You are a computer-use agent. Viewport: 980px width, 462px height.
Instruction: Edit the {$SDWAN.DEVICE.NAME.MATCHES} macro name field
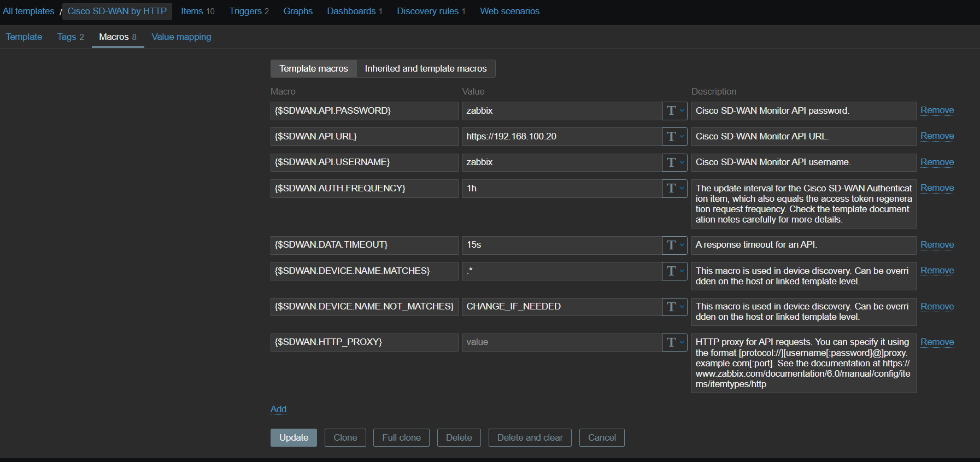[365, 271]
